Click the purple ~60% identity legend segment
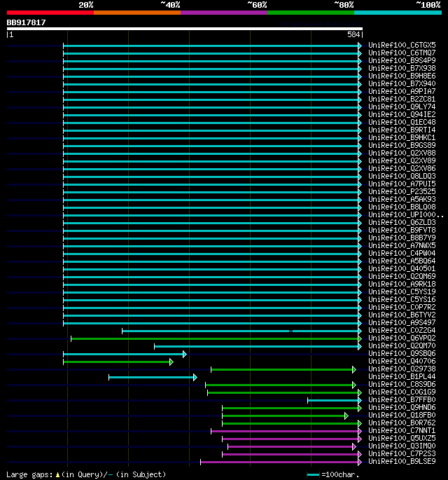 [224, 13]
